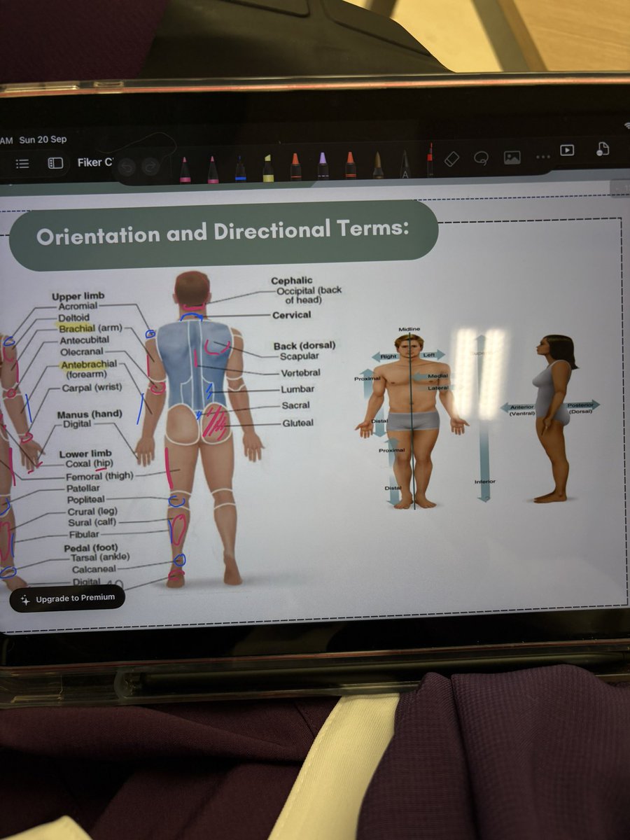Viewport: 630px width, 840px height.
Task: Redo the last undone stroke
Action: 150,167
